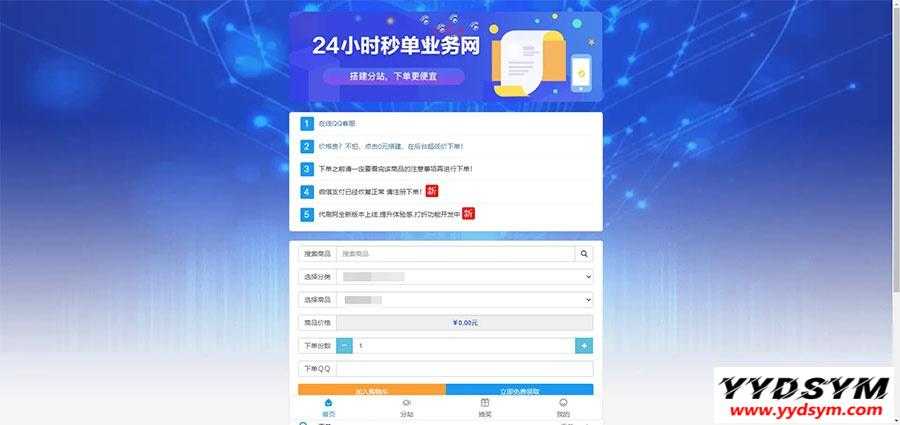Click the blue number 2 notice badge
The image size is (900, 425).
pos(307,146)
